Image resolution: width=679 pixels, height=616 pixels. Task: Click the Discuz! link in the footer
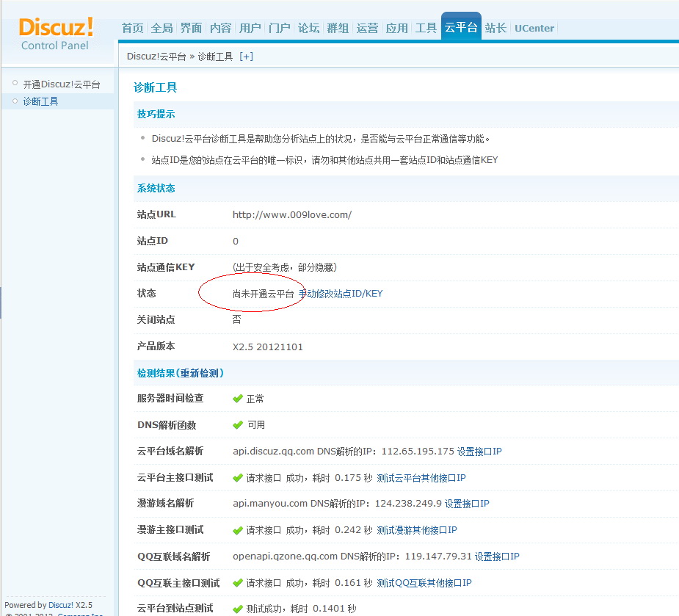[x=61, y=605]
